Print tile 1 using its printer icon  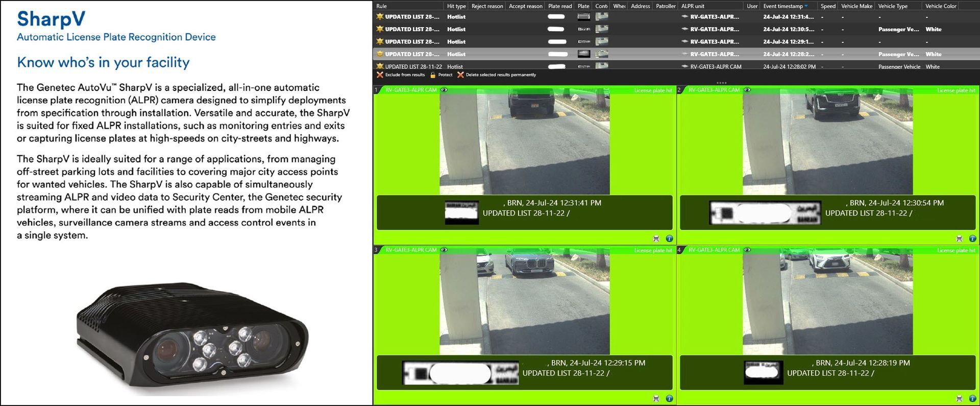coord(656,238)
